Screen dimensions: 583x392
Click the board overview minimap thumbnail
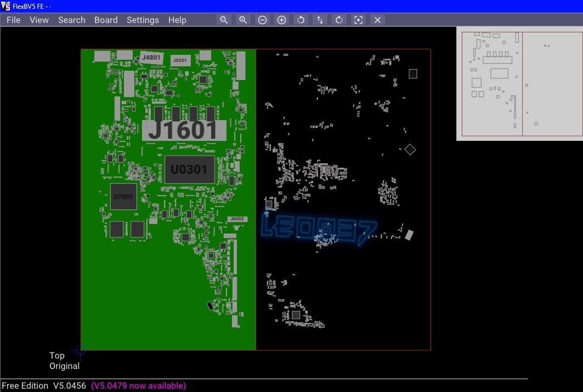pyautogui.click(x=519, y=83)
